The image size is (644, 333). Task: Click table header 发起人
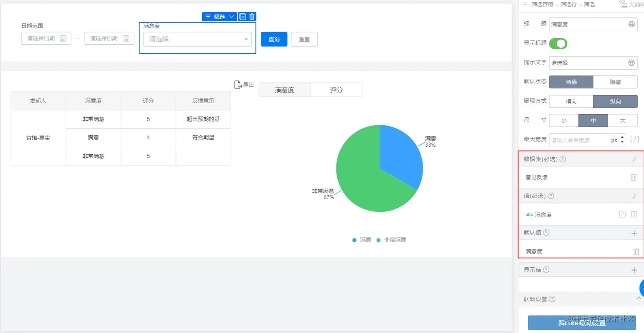pyautogui.click(x=38, y=101)
